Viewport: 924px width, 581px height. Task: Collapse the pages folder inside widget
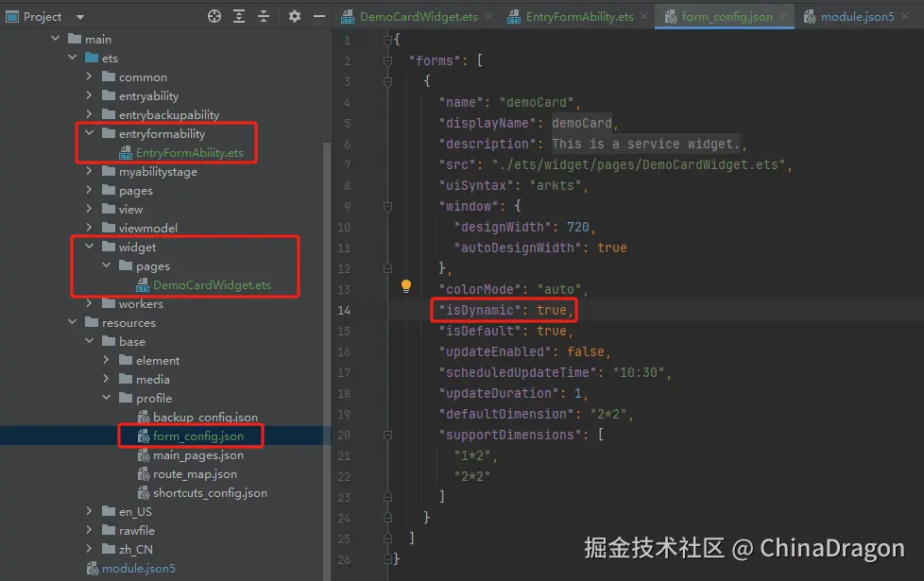107,265
